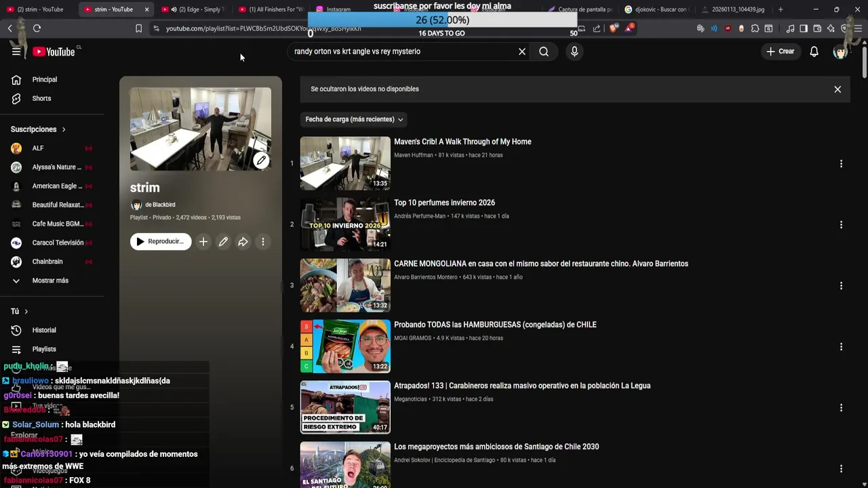Reload the page
This screenshot has height=488, width=868.
(37, 28)
